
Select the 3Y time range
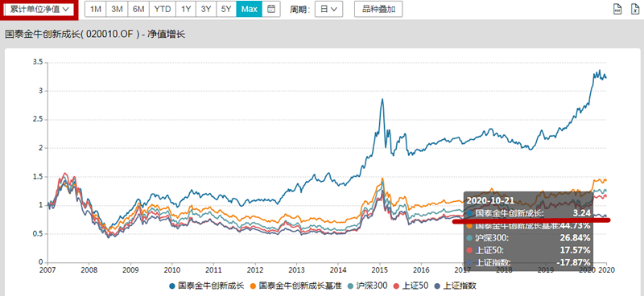tap(206, 9)
